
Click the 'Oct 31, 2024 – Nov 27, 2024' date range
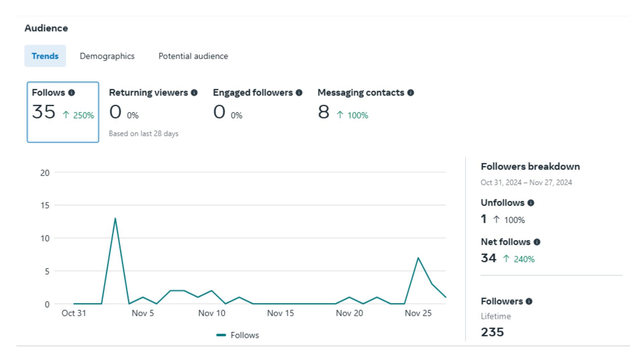click(526, 182)
